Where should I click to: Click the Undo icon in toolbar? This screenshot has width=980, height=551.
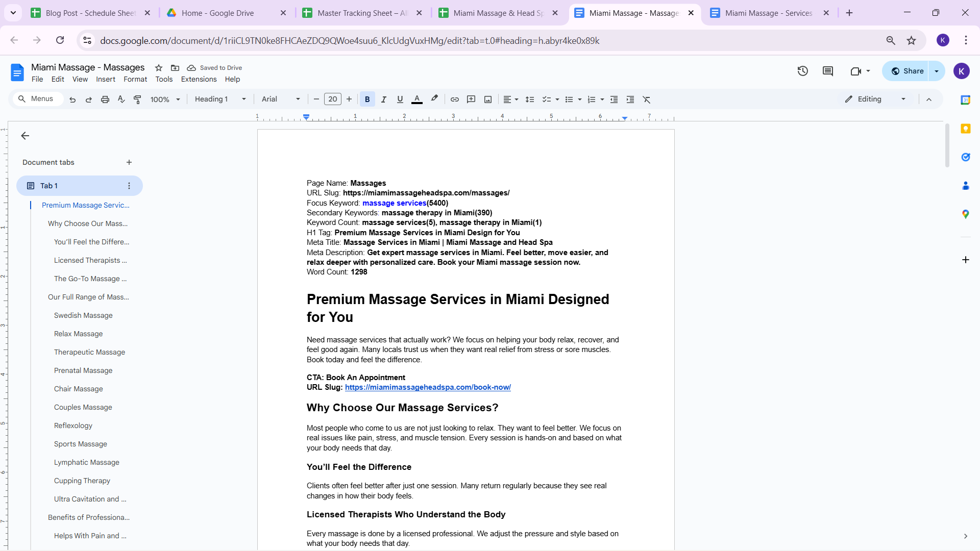pos(72,99)
